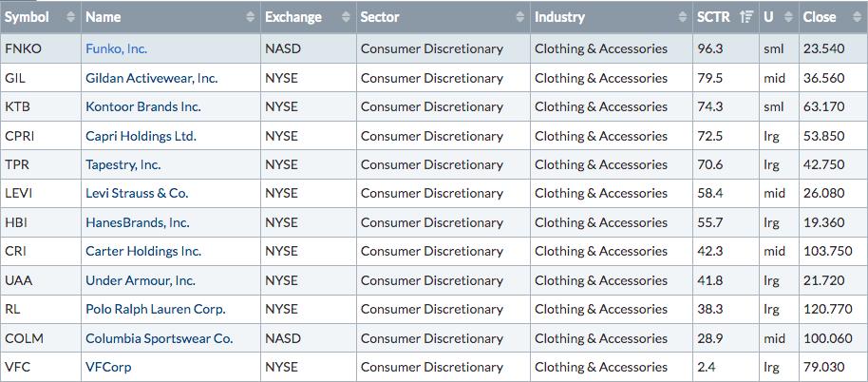Click Polo Ralph Lauren Corp. link
Screen dimensions: 868x382
[155, 309]
